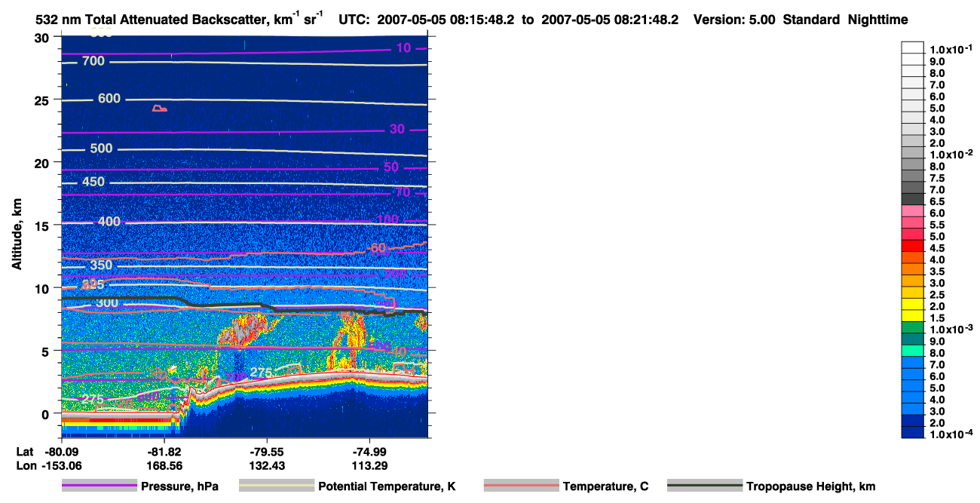Click the longitude value 132.43
Screen dimensions: 980x503
[x=268, y=465]
